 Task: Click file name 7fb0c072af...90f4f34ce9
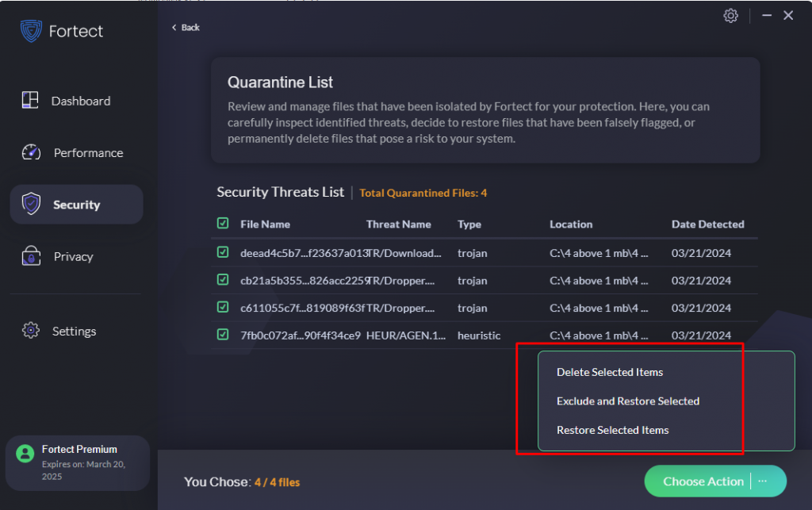301,336
